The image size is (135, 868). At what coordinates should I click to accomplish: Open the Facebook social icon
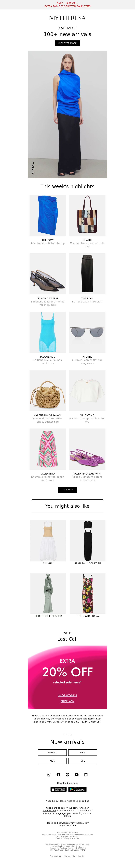(58, 775)
